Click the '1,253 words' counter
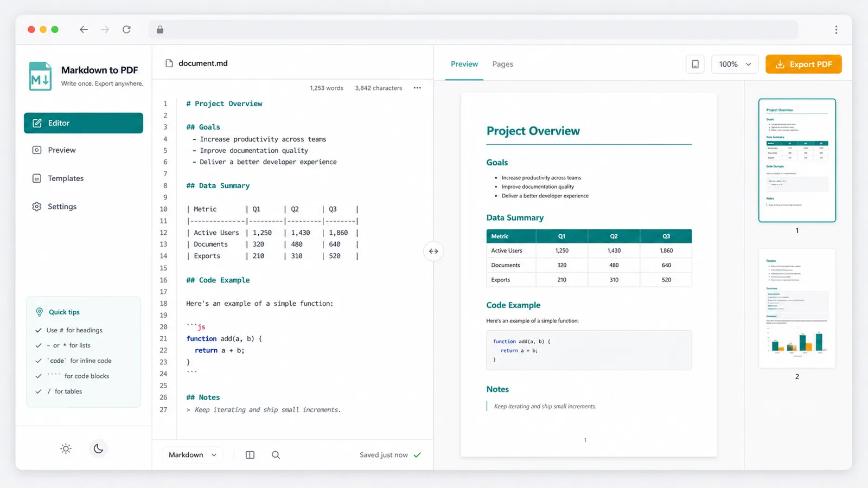The image size is (868, 488). click(327, 88)
